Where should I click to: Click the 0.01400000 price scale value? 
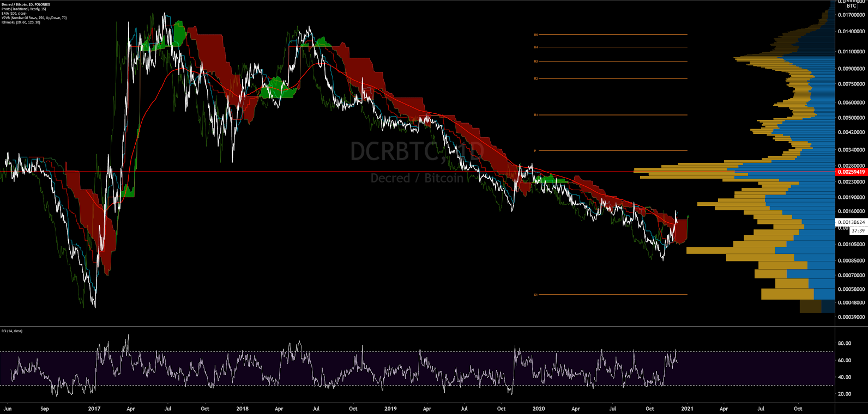(x=851, y=32)
